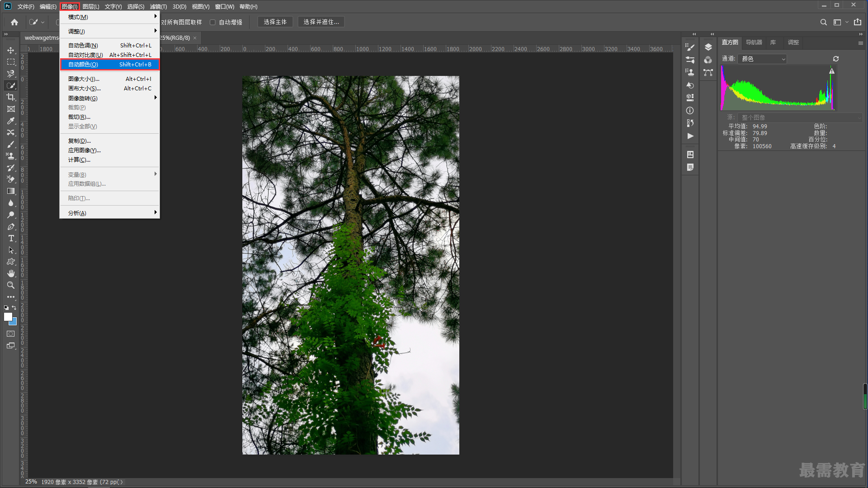Expand the 模式(M) submenu
Screen dimensions: 868x488
click(x=110, y=17)
